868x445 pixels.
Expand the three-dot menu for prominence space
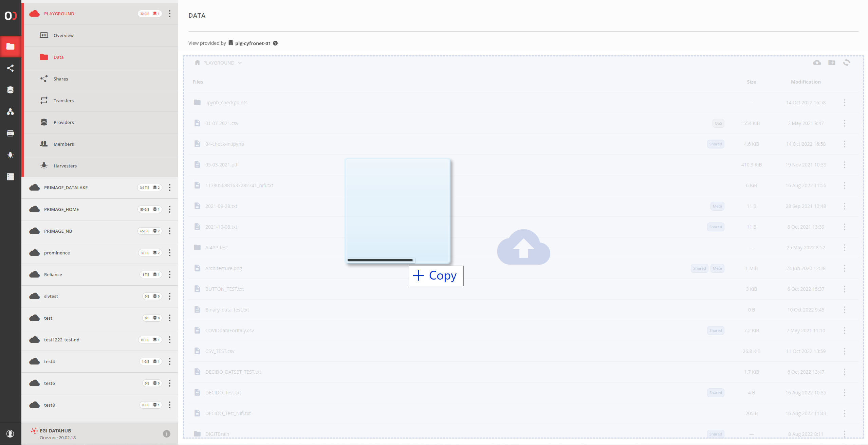tap(169, 253)
